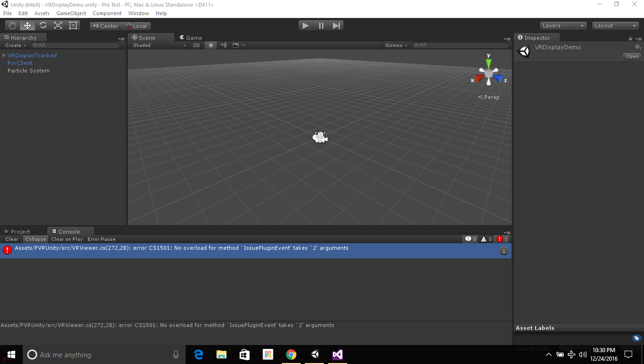Toggle the console Collapse option
Screen dimensions: 644x364
coord(36,239)
